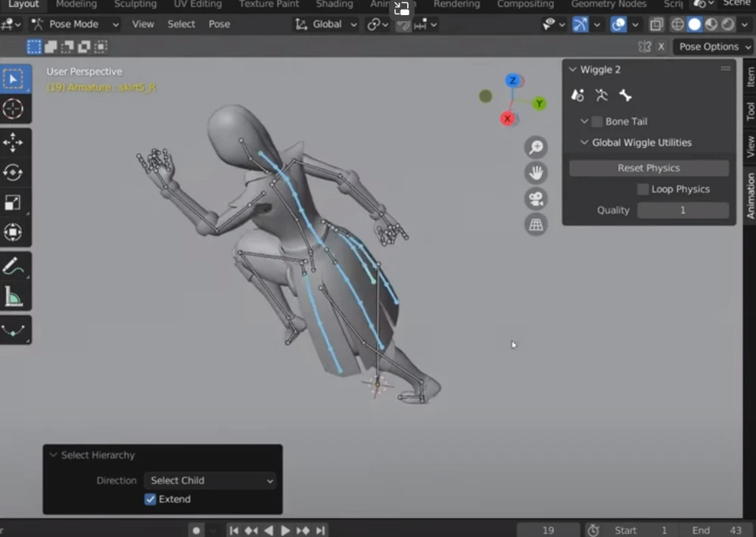Select the Scale tool
This screenshot has width=756, height=537.
[x=14, y=202]
